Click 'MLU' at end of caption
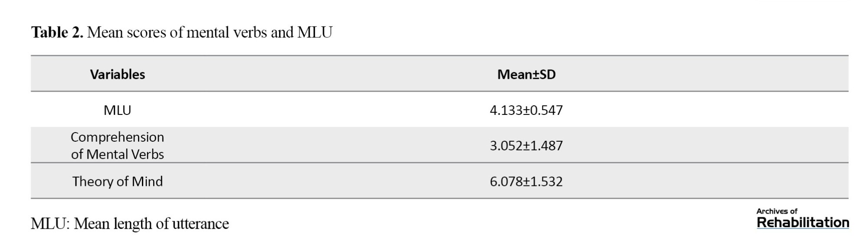This screenshot has height=244, width=868. point(315,33)
